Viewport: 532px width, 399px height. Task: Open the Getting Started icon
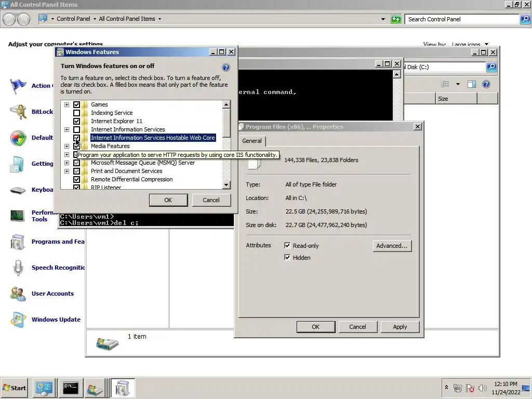(17, 164)
